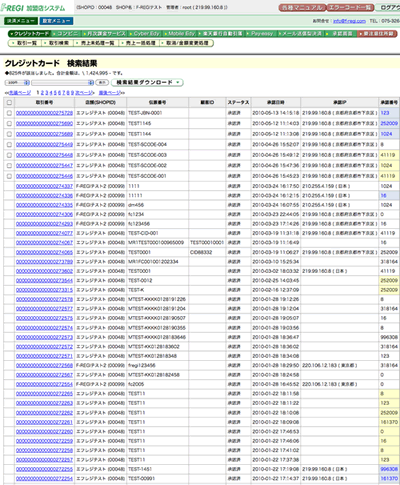Image resolution: width=400 pixels, height=485 pixels.
Task: Expand the 検索結果ダウンロード dropdown button
Action: pyautogui.click(x=147, y=82)
